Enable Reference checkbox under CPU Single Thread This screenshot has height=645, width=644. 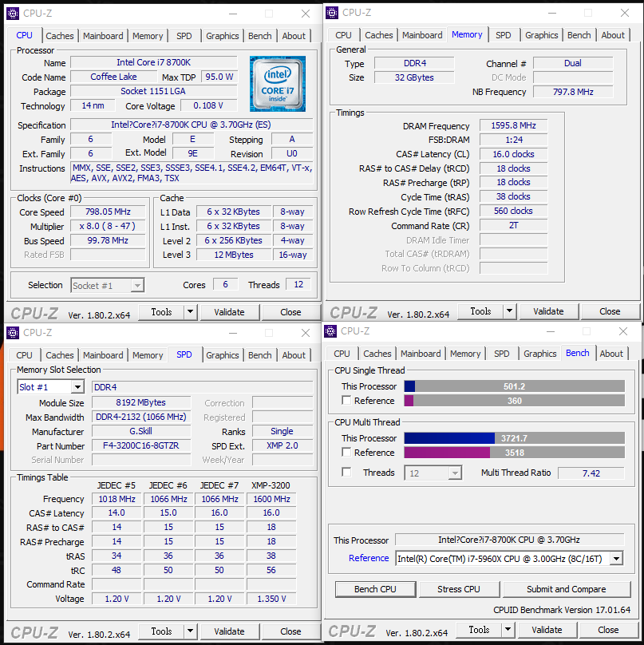point(346,400)
